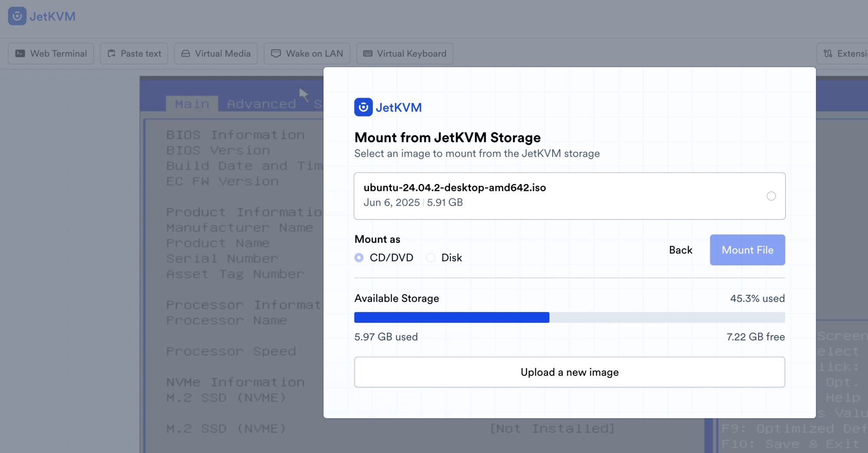Select the BIOS Advanced tab
This screenshot has height=453, width=868.
(261, 104)
